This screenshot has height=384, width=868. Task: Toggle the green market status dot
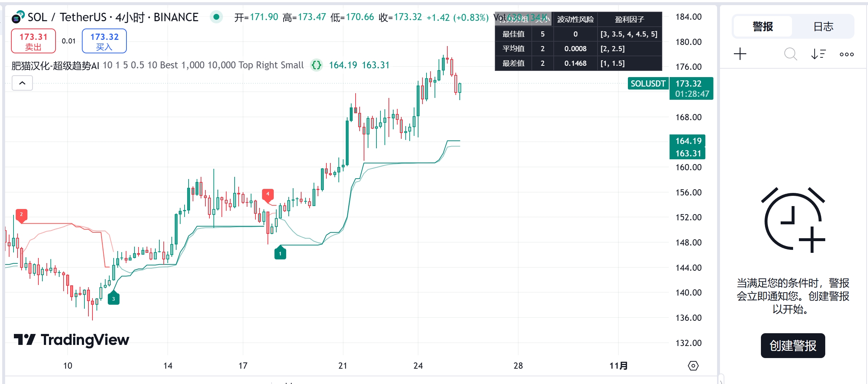click(216, 17)
